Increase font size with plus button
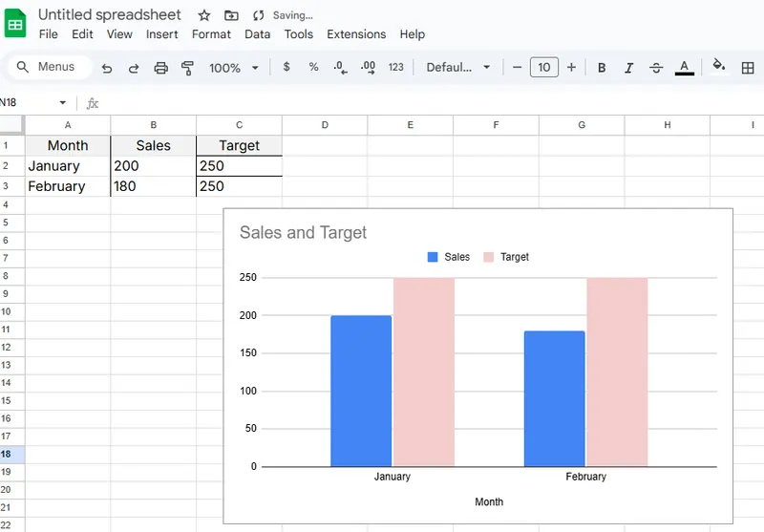Viewport: 764px width, 532px height. (571, 68)
